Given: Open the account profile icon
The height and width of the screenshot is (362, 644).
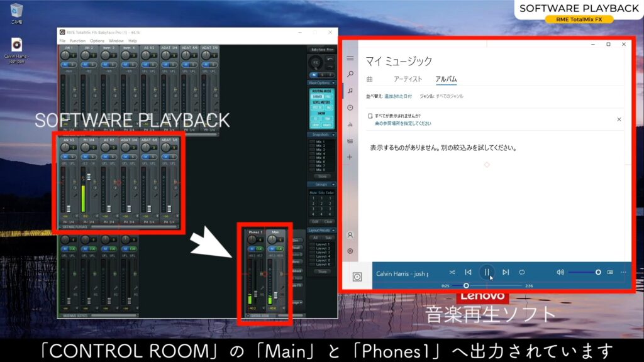Looking at the screenshot, I should (x=350, y=235).
